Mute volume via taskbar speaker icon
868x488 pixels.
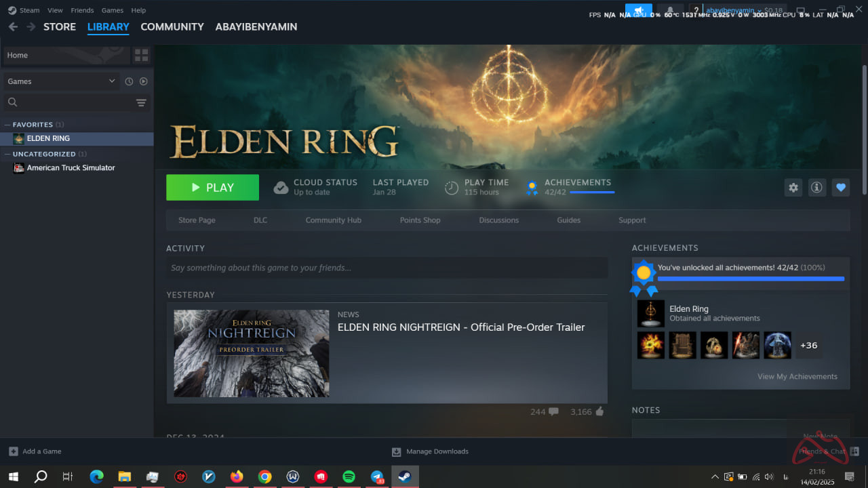pos(769,476)
